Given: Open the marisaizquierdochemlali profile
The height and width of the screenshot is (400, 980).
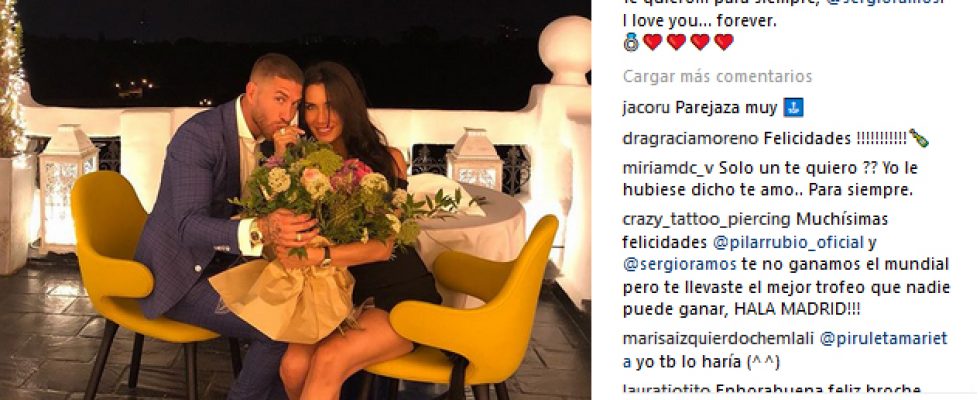Looking at the screenshot, I should 718,339.
